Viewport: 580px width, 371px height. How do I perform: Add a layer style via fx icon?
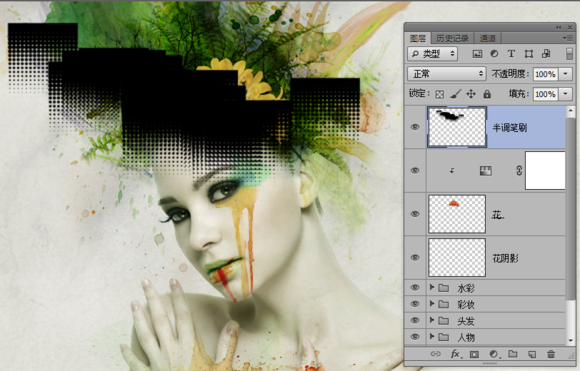click(x=456, y=354)
